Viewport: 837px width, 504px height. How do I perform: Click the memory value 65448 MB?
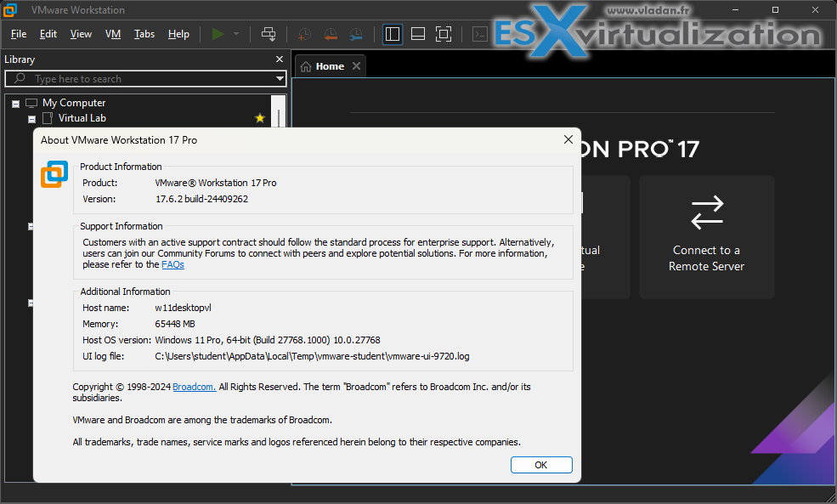click(x=175, y=324)
